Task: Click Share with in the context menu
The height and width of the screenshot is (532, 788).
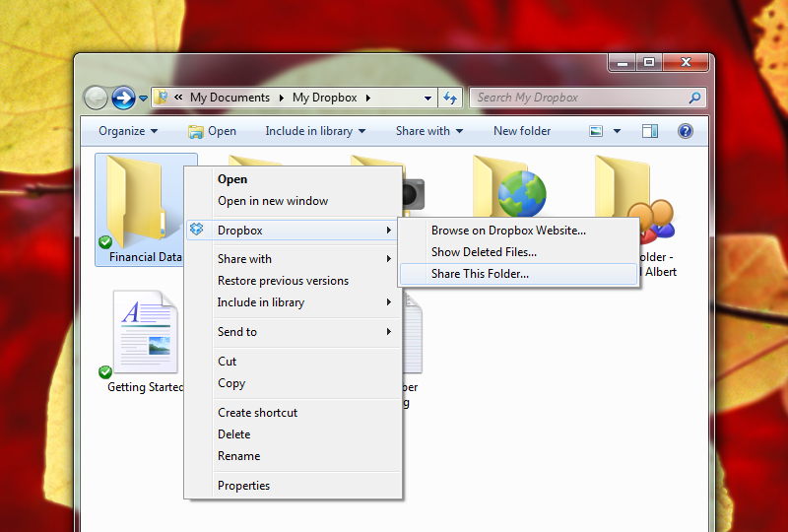Action: point(294,259)
